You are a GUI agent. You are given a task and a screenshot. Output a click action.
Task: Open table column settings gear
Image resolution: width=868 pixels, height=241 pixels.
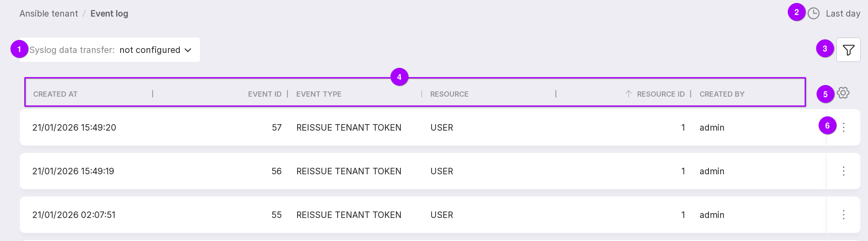(x=843, y=93)
